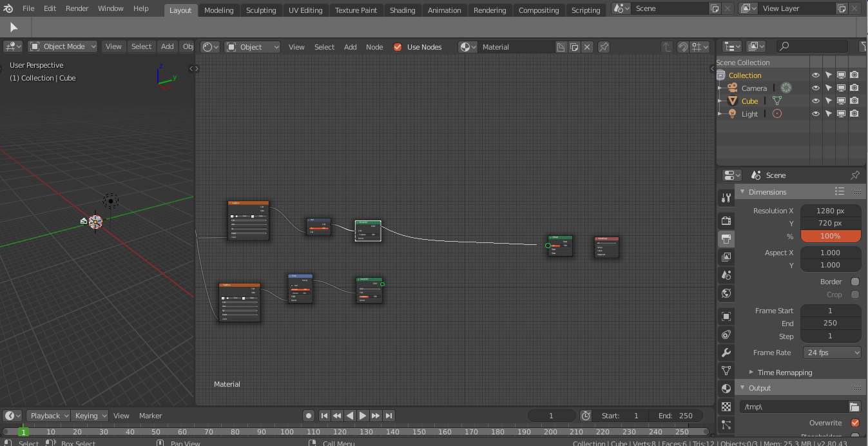Open the Active Tool settings tab icon
Image resolution: width=868 pixels, height=446 pixels.
click(726, 198)
